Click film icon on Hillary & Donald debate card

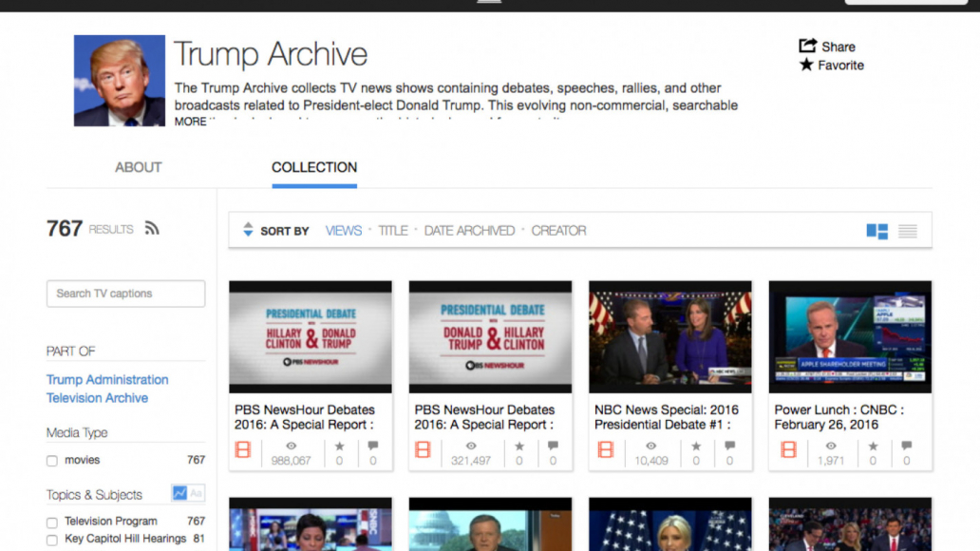click(x=243, y=449)
